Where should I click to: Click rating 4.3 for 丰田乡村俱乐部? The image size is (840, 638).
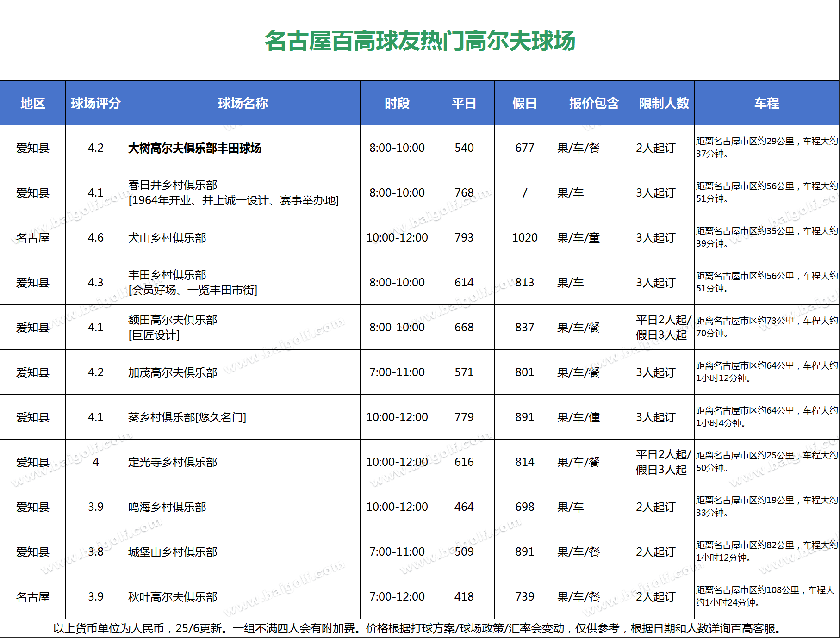click(96, 283)
